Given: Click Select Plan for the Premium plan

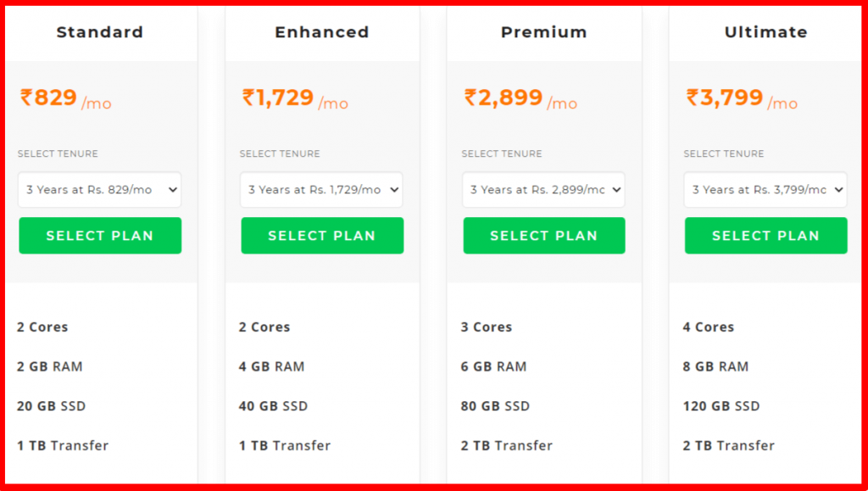Looking at the screenshot, I should (x=544, y=236).
